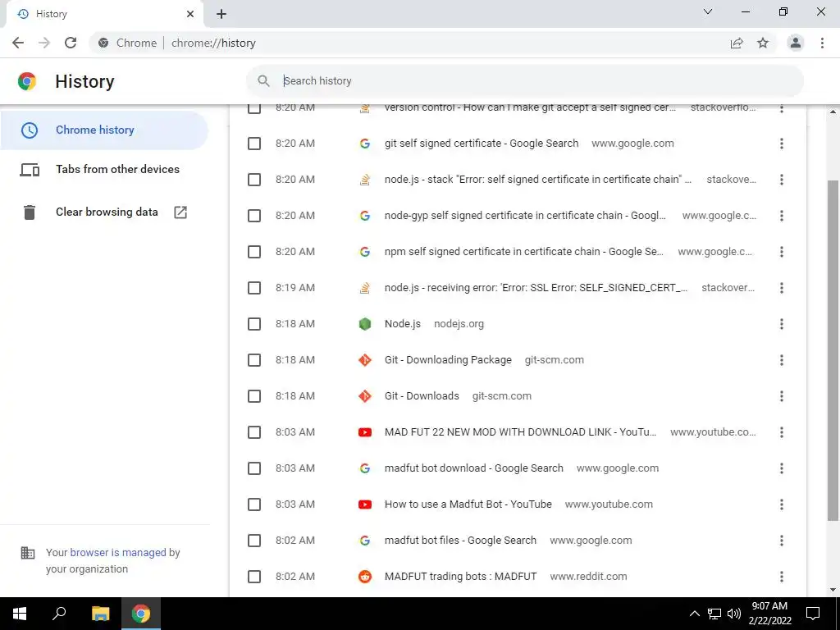Focus the Search history field
840x630 pixels.
tap(525, 81)
